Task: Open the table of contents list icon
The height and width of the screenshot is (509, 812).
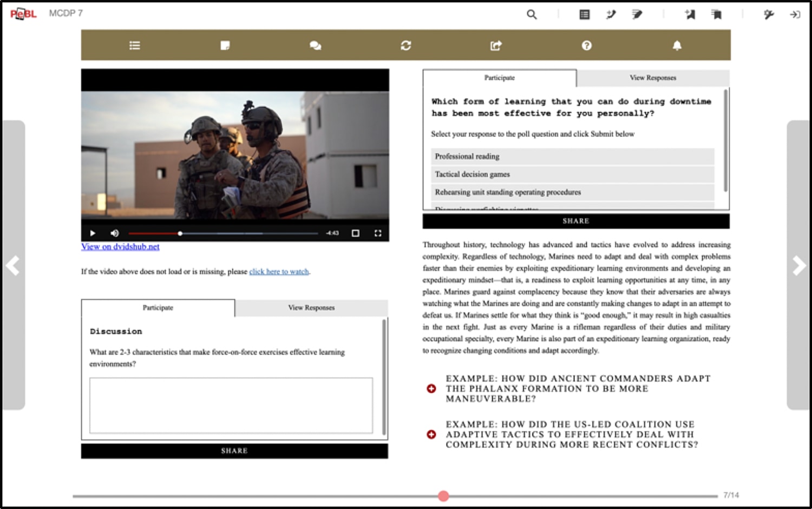Action: [x=135, y=45]
